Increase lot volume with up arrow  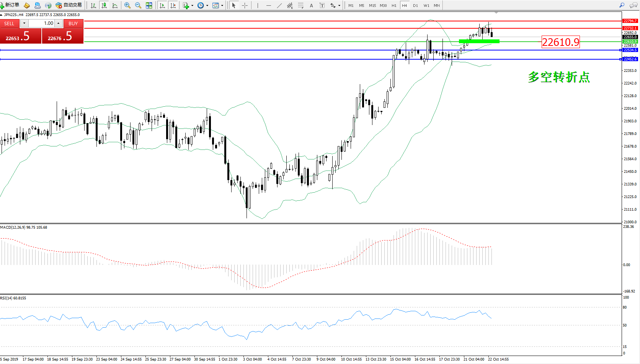coord(58,23)
